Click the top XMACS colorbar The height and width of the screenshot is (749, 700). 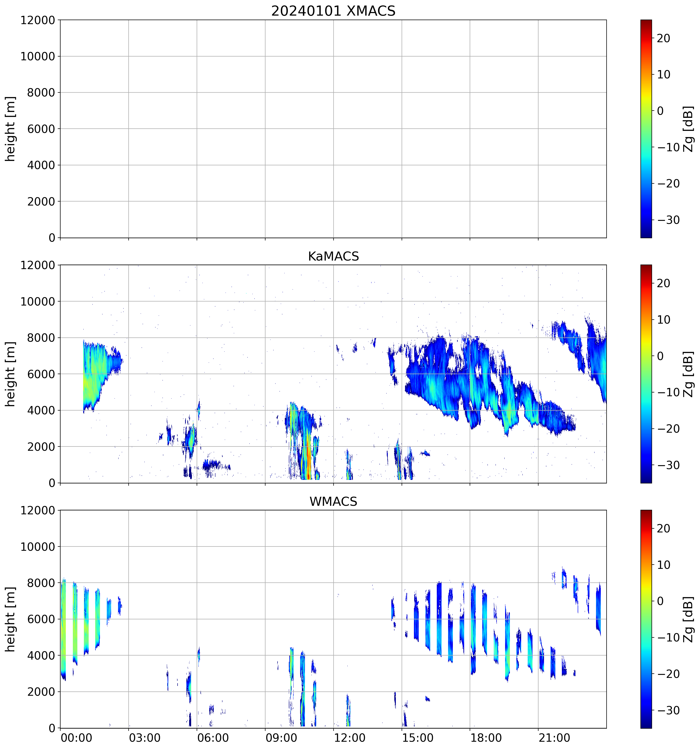pyautogui.click(x=646, y=128)
